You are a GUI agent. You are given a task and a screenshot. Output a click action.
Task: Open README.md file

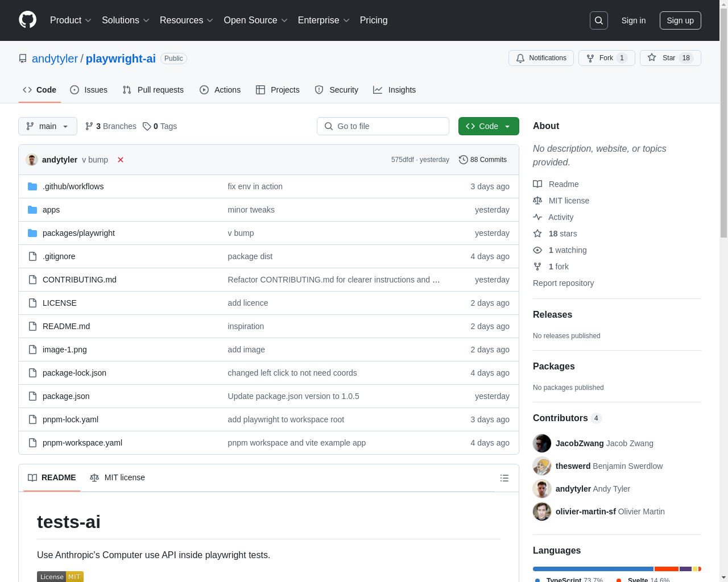(66, 326)
